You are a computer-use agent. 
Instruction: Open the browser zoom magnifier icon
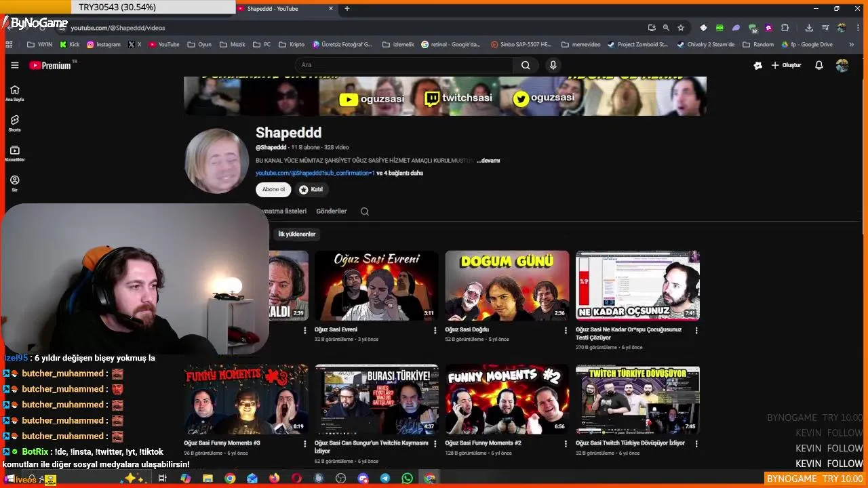[666, 28]
